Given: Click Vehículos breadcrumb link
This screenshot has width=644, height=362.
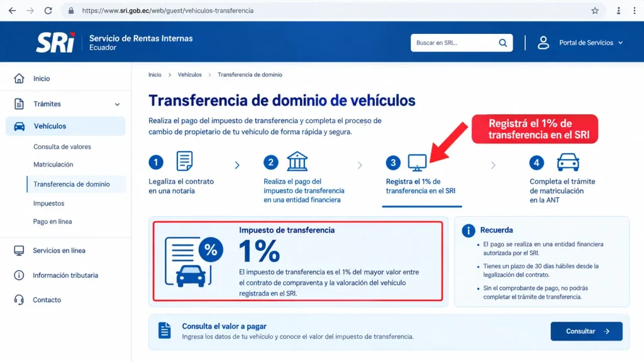Looking at the screenshot, I should point(190,75).
